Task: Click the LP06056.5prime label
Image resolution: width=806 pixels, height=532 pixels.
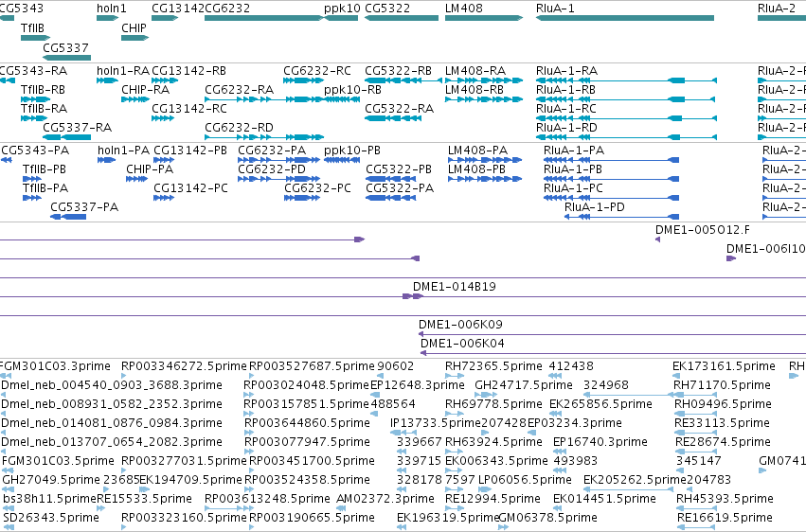Action: point(525,480)
